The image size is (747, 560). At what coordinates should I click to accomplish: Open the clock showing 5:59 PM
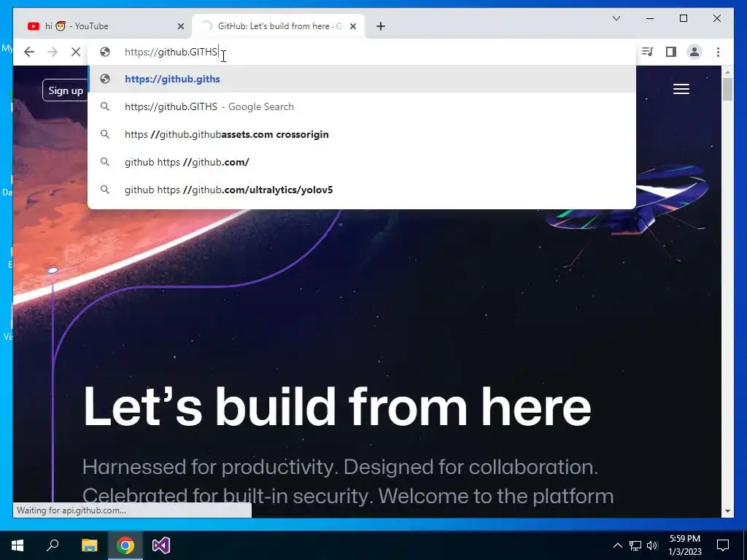tap(684, 545)
